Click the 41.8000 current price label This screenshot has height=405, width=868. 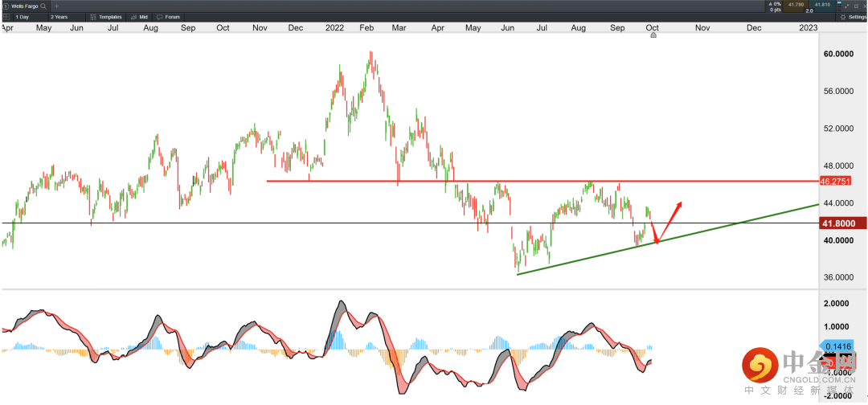pyautogui.click(x=841, y=223)
